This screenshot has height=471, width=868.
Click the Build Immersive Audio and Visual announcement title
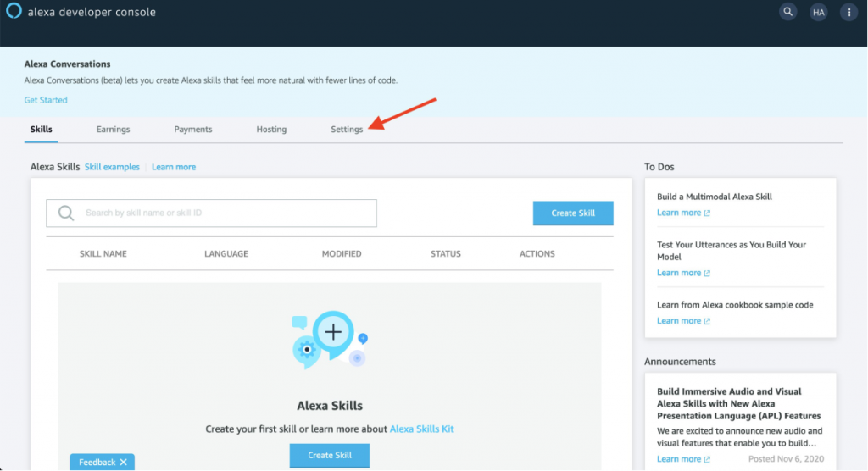[738, 403]
